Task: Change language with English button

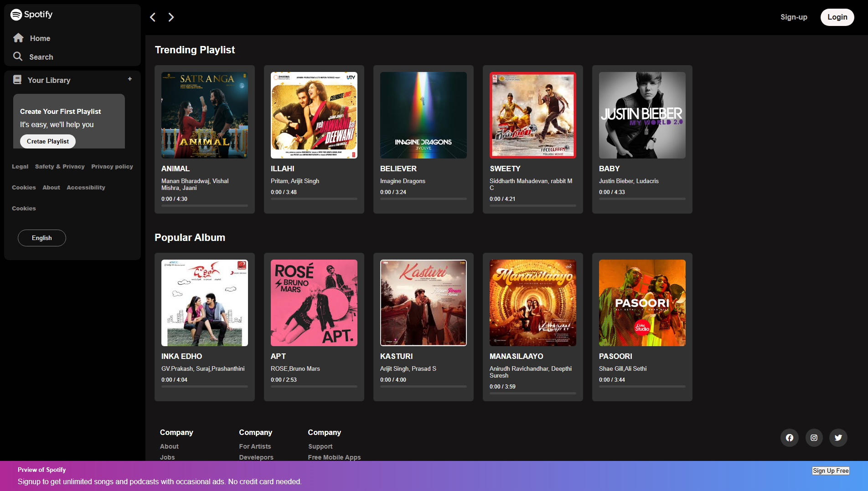Action: coord(42,238)
